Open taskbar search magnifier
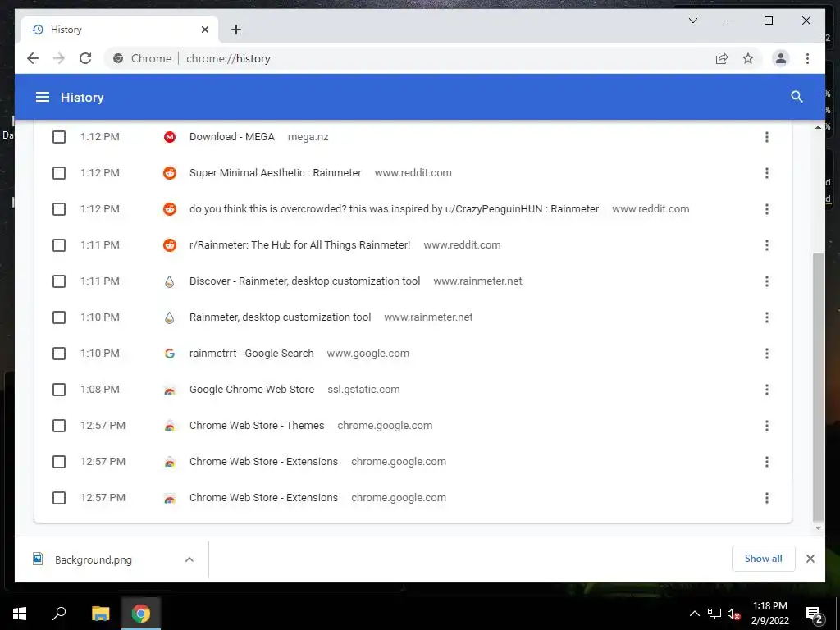This screenshot has width=840, height=630. coord(59,613)
